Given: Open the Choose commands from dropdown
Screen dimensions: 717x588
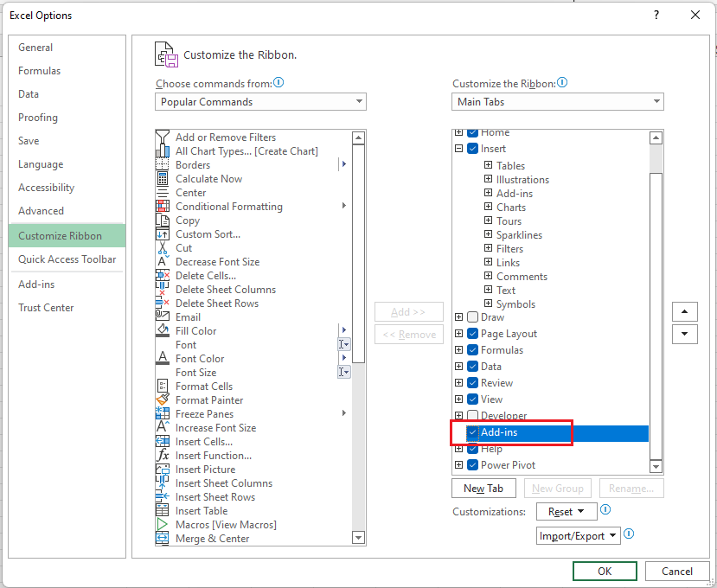Looking at the screenshot, I should click(x=260, y=101).
